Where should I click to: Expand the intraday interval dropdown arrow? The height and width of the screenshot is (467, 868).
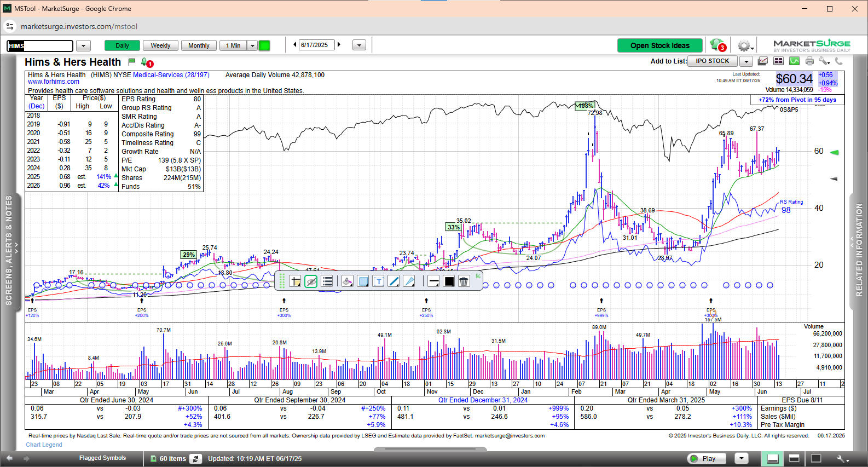pos(252,45)
